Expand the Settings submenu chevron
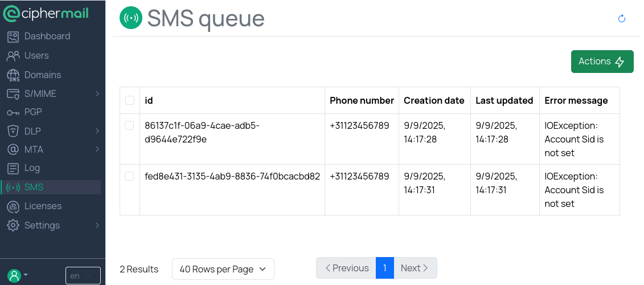Viewport: 644px width, 285px height. 97,225
